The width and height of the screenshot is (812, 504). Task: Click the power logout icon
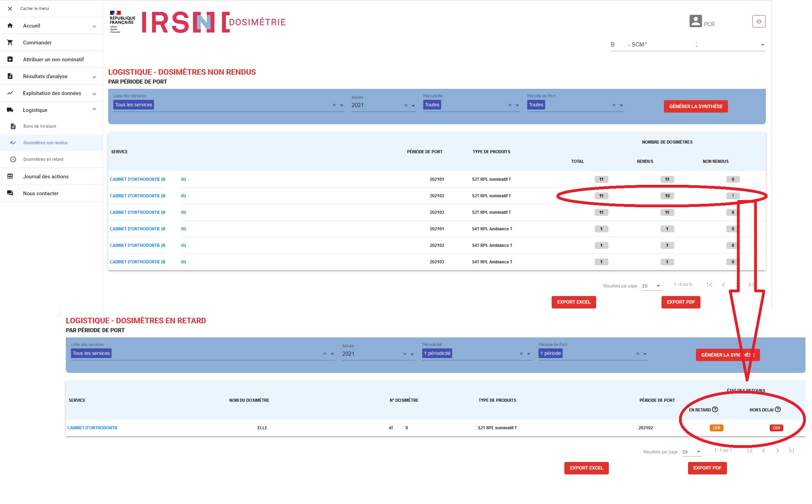(x=759, y=21)
